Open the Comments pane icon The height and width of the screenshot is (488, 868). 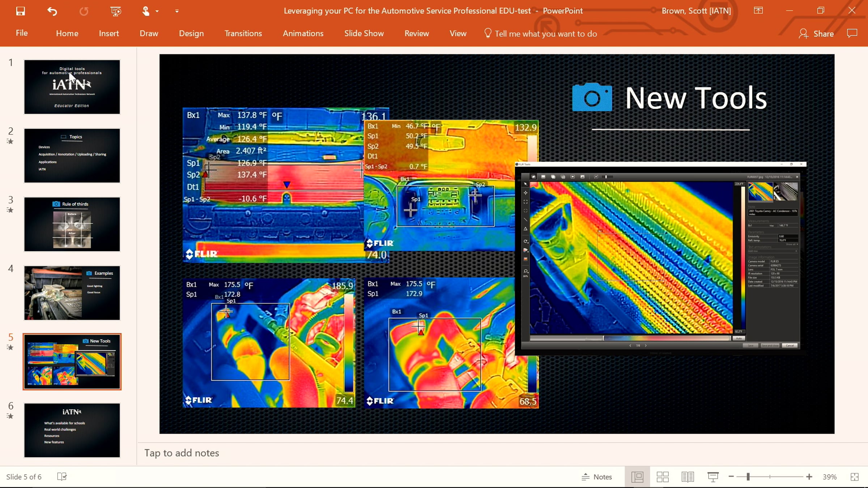[x=852, y=33]
